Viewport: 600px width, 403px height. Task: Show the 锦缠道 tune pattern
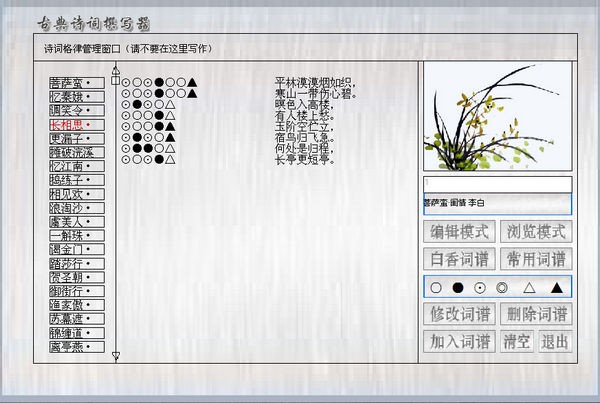click(x=77, y=333)
